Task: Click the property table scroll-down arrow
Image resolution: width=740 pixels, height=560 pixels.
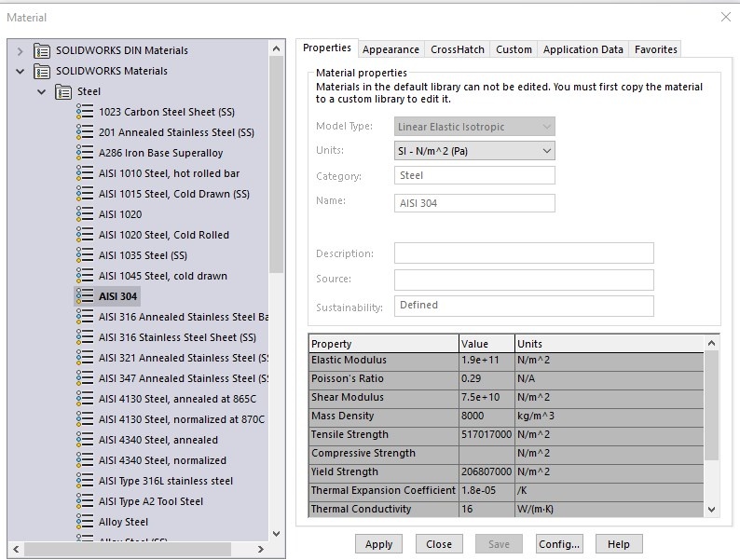Action: click(712, 510)
